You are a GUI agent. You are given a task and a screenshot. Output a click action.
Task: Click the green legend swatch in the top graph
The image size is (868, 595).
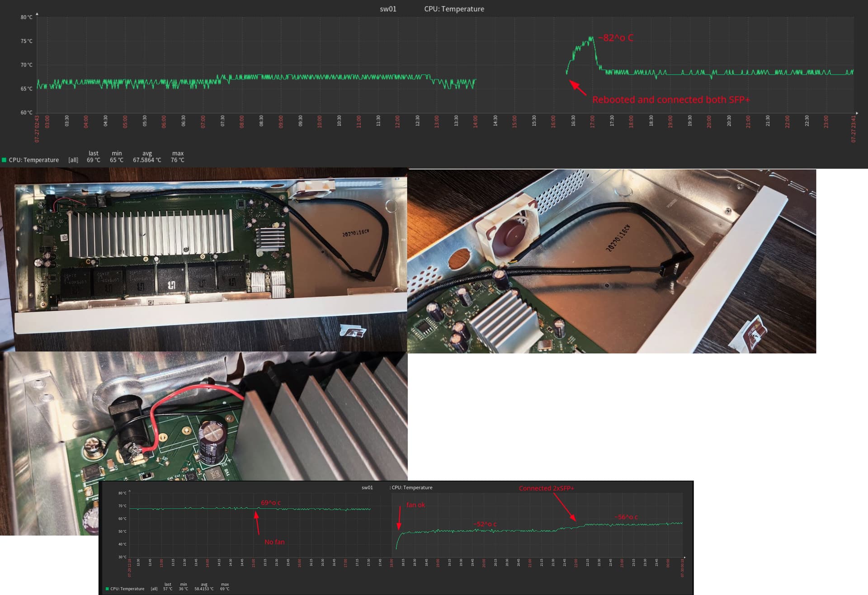tap(4, 160)
